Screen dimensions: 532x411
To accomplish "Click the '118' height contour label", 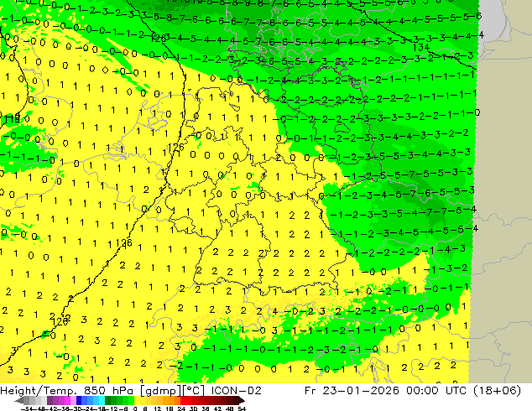I will tap(12, 119).
